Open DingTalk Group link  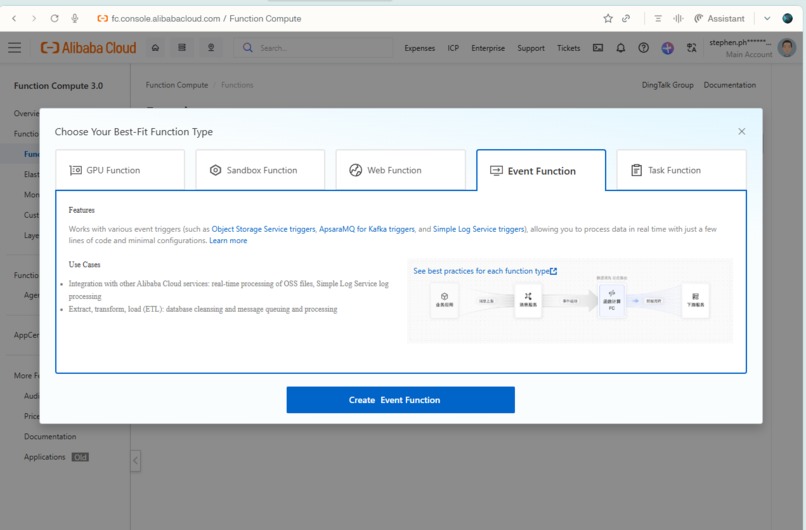(667, 85)
